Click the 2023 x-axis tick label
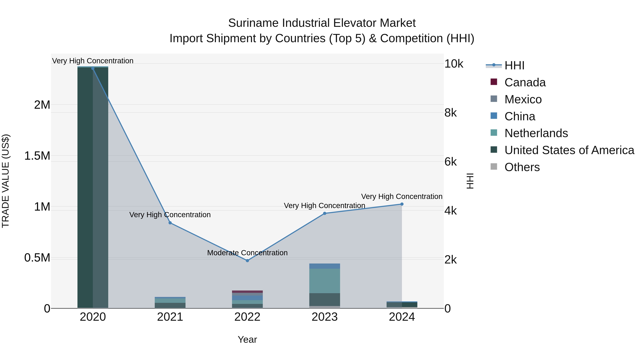 pos(325,317)
